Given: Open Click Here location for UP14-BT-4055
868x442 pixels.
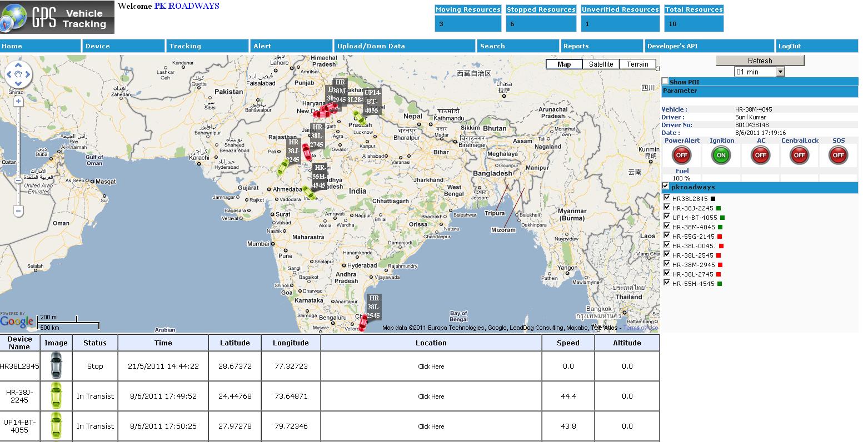Looking at the screenshot, I should coord(431,426).
